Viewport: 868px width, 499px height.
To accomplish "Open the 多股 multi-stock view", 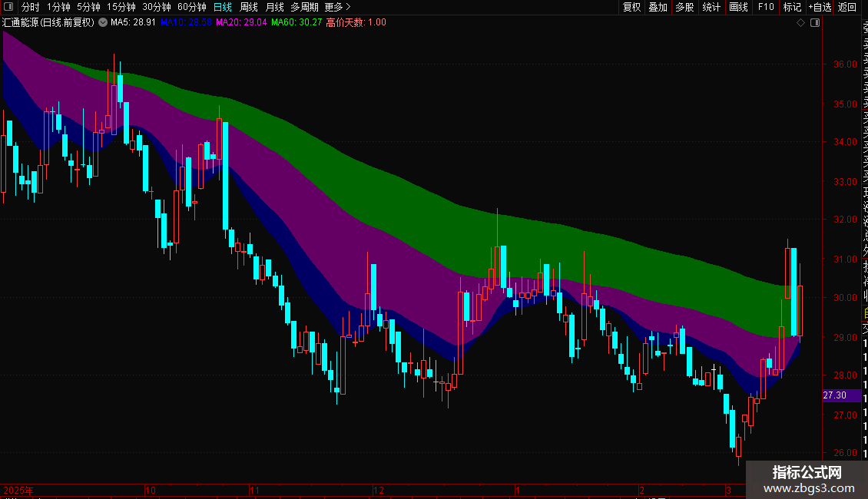I will pos(684,7).
